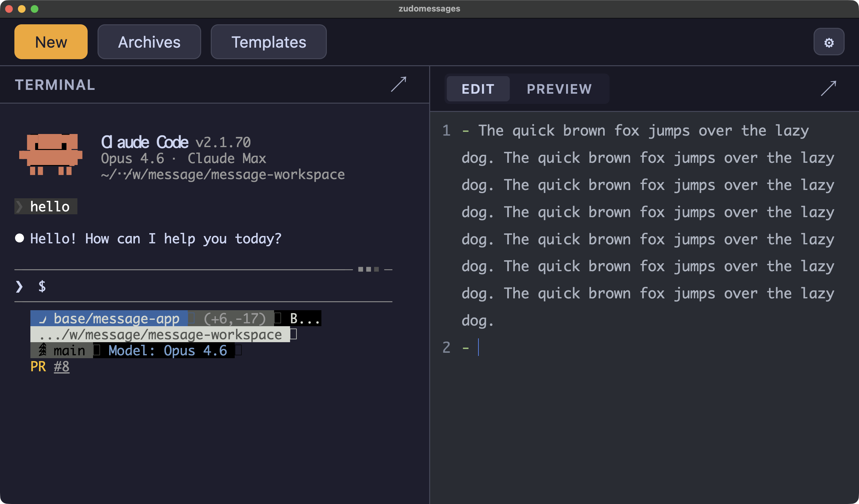The image size is (859, 504).
Task: Click the tree icon next to main
Action: tap(42, 350)
